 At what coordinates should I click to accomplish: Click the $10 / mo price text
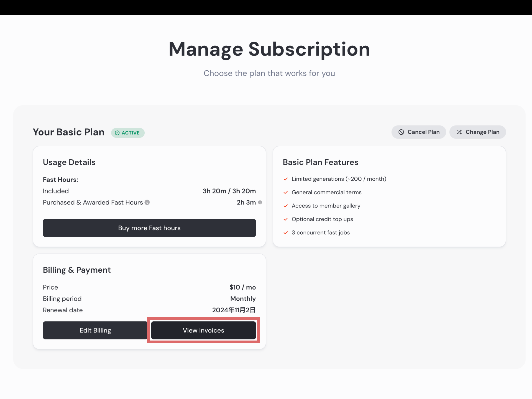[242, 287]
